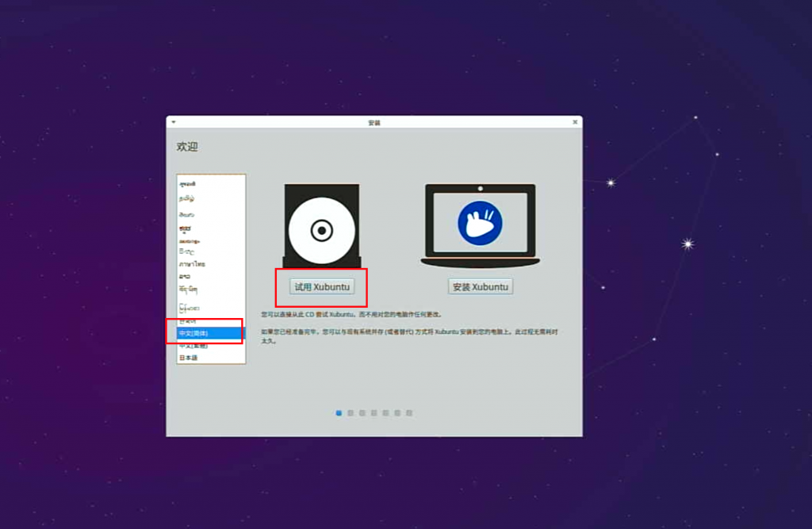Select தமிழ் in the language list

click(x=211, y=198)
